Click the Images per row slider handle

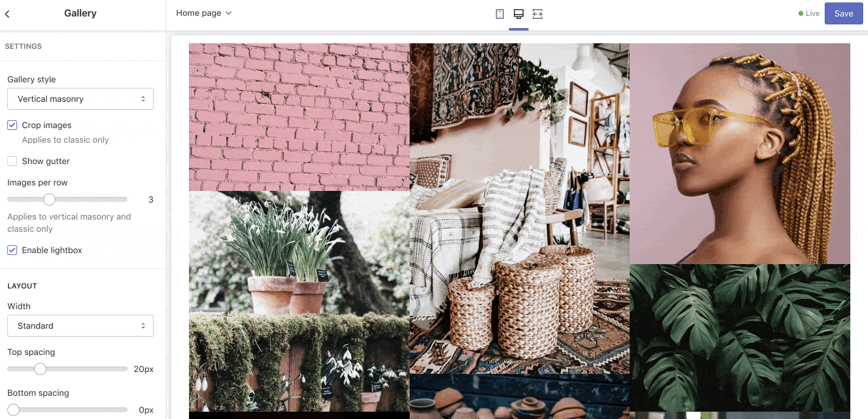pos(49,199)
